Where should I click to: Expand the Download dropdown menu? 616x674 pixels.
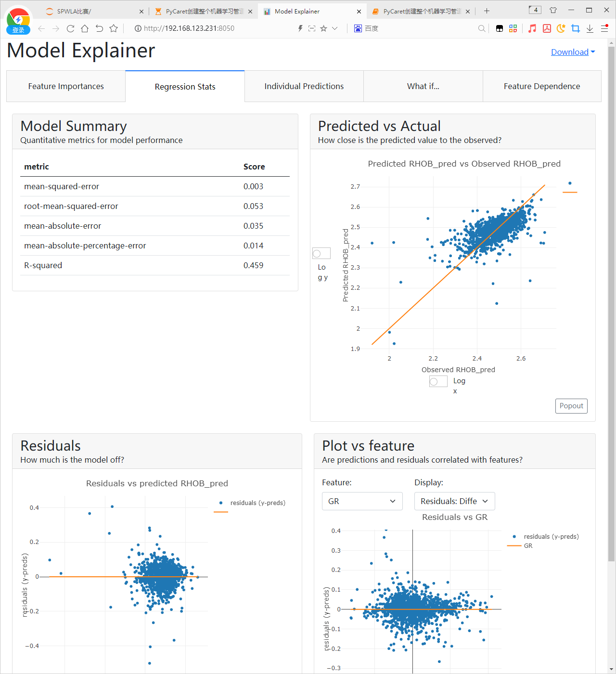[573, 52]
